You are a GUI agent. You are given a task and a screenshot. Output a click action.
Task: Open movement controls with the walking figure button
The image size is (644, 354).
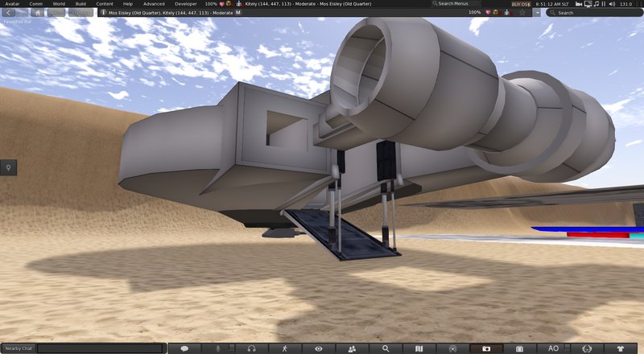click(285, 348)
